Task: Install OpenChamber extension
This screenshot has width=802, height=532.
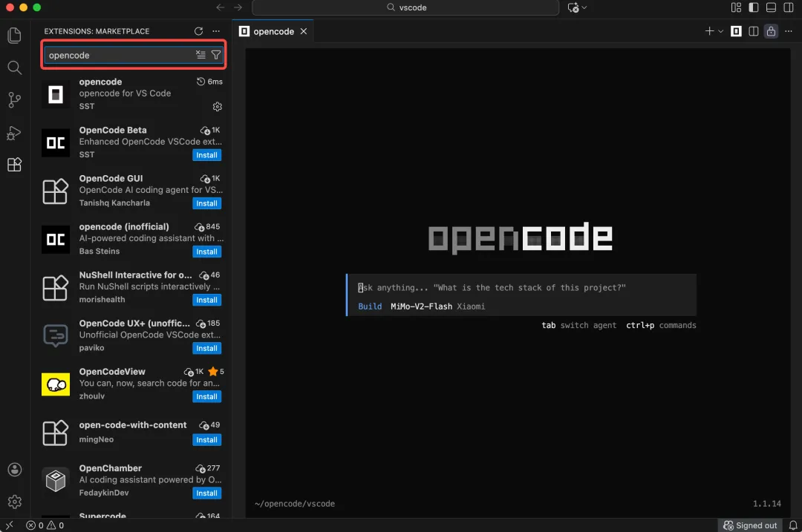Action: point(206,493)
